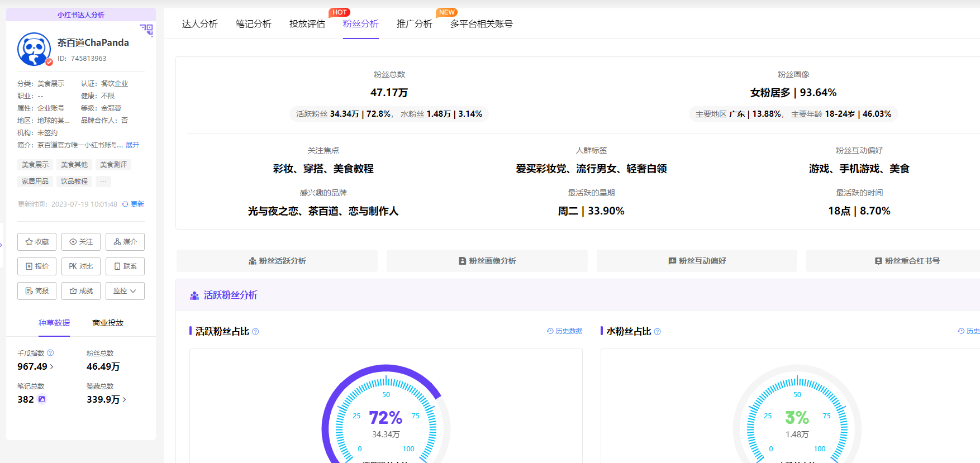Click the 收藏 star button
Viewport: 980px width, 463px height.
pos(37,242)
